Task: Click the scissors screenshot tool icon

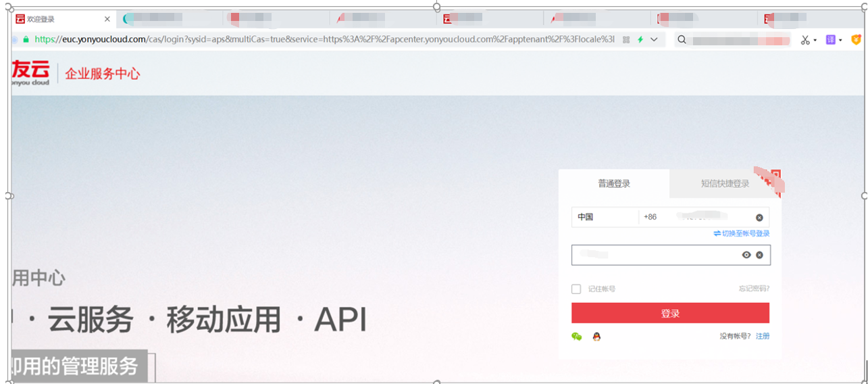Action: click(805, 40)
